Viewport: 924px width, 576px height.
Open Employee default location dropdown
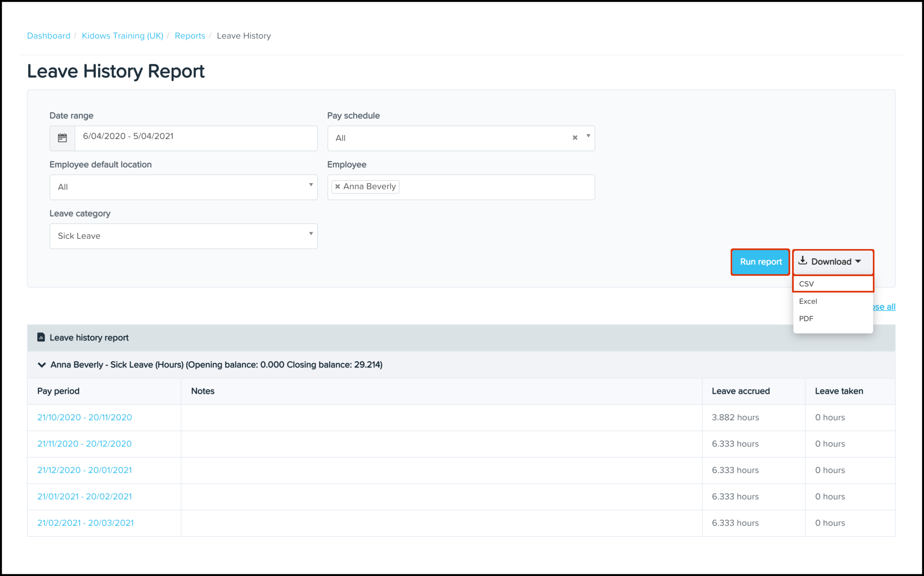coord(183,187)
